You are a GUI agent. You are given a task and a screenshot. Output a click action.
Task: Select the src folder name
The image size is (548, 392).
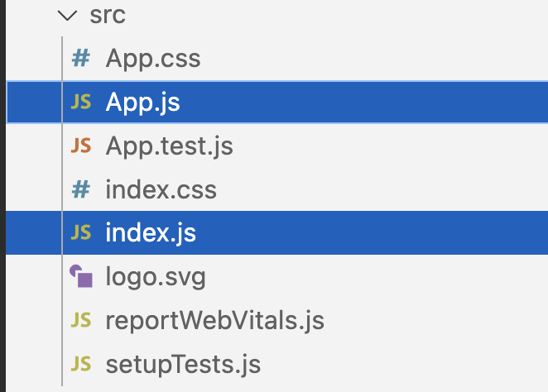pos(107,16)
